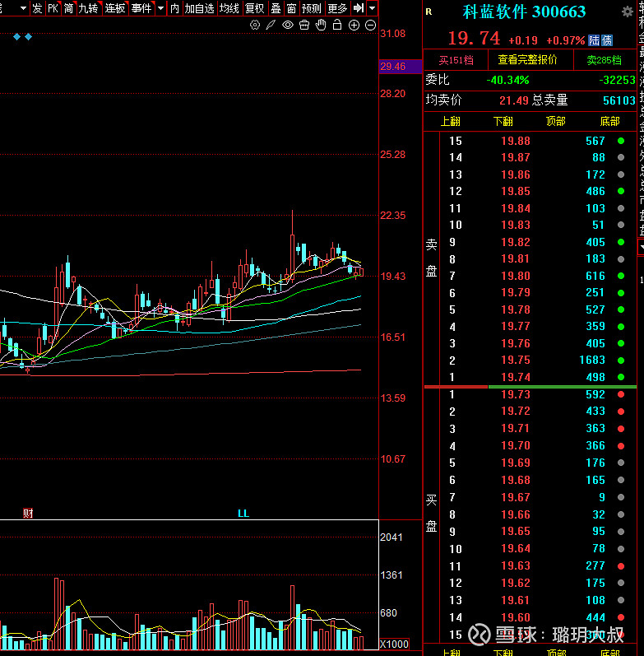Click the 委比 value -40.34%
The image size is (644, 656).
[507, 80]
